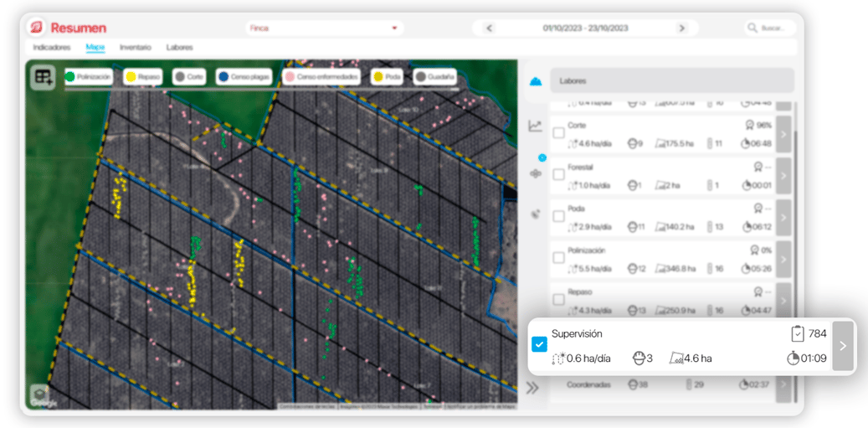
Task: Switch to the Indicadores tab
Action: click(52, 48)
